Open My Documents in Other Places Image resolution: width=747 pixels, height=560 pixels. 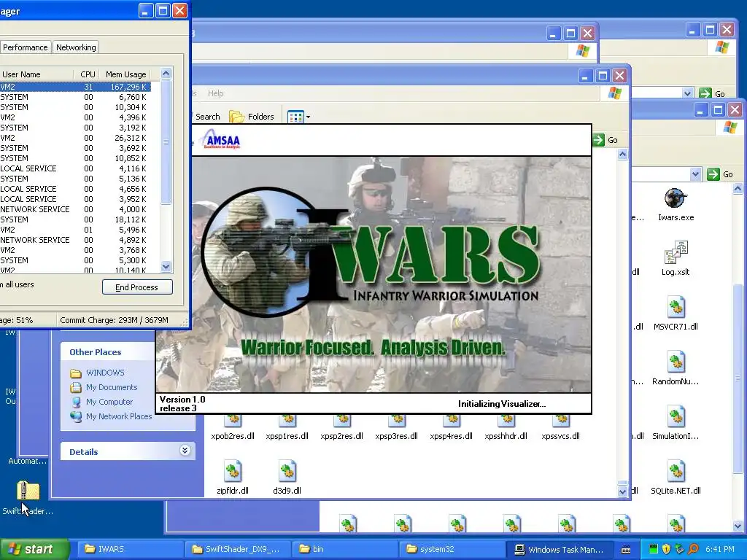[x=111, y=387]
